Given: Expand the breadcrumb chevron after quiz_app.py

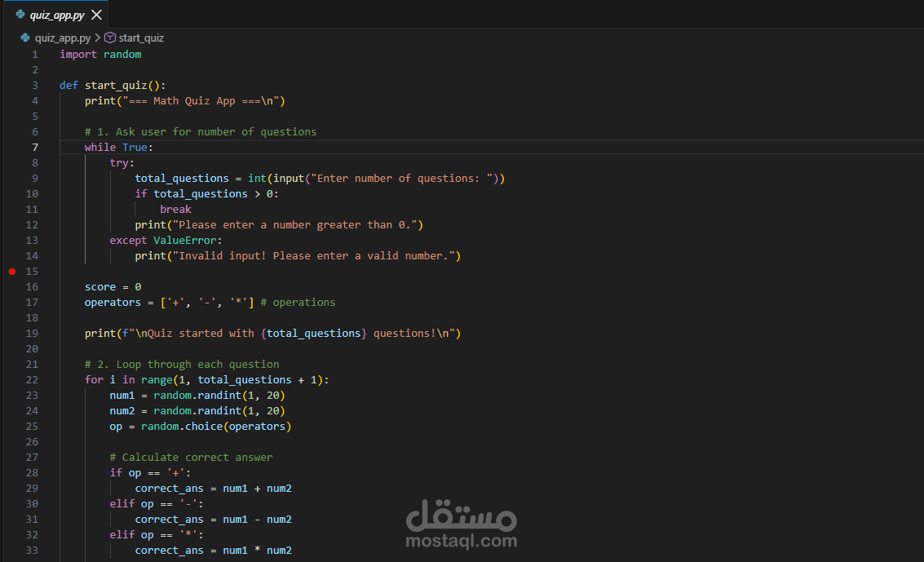Looking at the screenshot, I should [x=98, y=38].
